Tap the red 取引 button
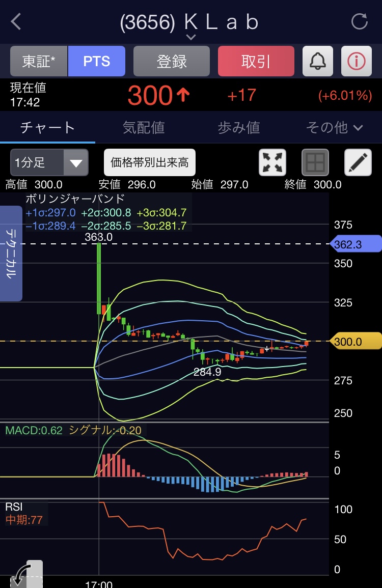This screenshot has height=588, width=382. tap(256, 61)
